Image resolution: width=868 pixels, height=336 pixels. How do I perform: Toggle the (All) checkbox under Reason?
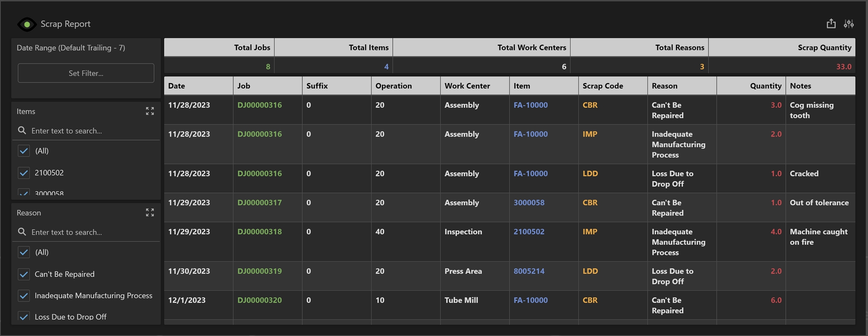click(x=24, y=252)
